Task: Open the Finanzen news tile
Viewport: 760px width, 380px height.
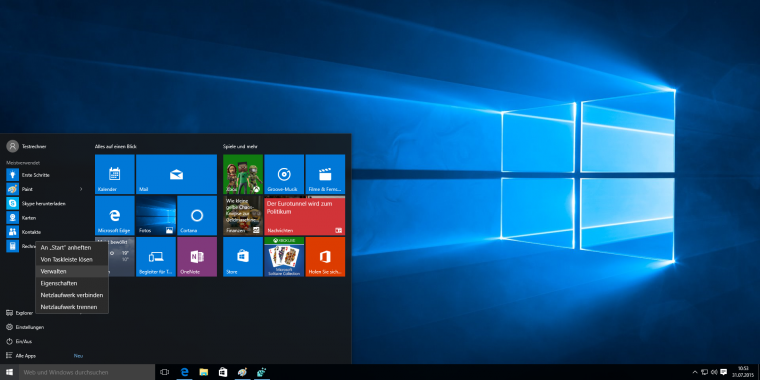Action: pos(243,216)
